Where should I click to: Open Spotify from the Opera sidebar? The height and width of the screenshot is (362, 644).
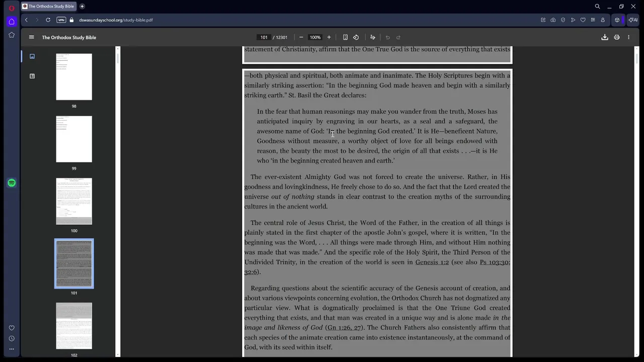(12, 183)
